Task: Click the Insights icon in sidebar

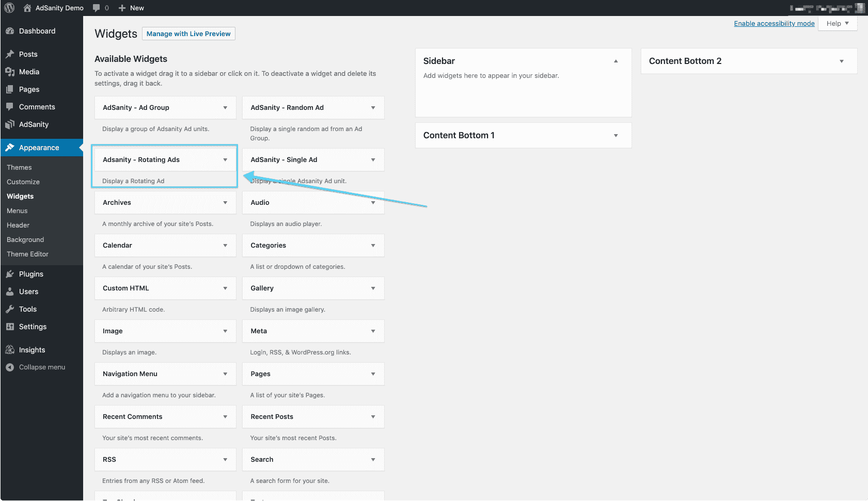Action: point(10,350)
